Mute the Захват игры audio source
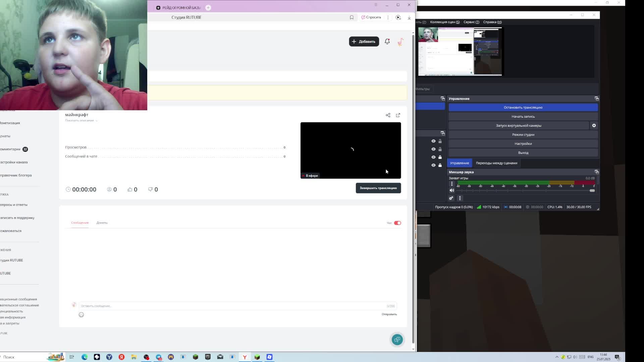This screenshot has width=644, height=362. click(x=452, y=190)
